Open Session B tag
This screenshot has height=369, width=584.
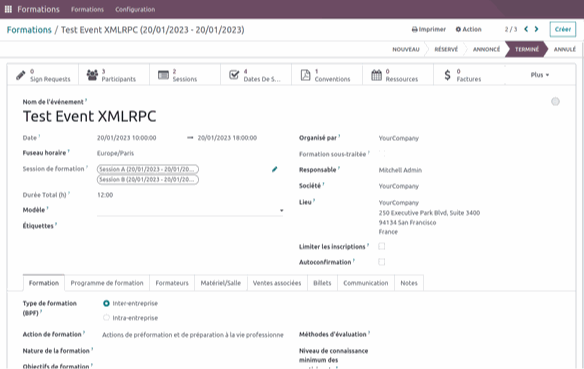tap(148, 179)
